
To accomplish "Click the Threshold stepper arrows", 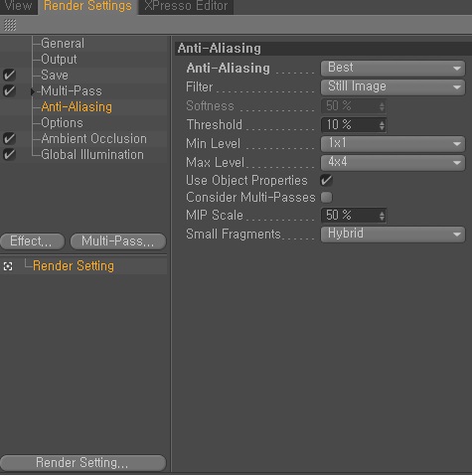I will (x=382, y=125).
